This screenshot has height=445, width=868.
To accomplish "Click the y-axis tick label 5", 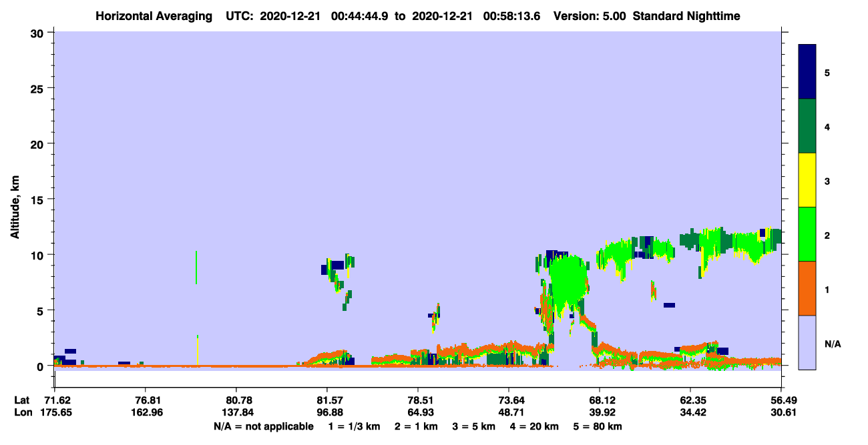I will click(41, 310).
